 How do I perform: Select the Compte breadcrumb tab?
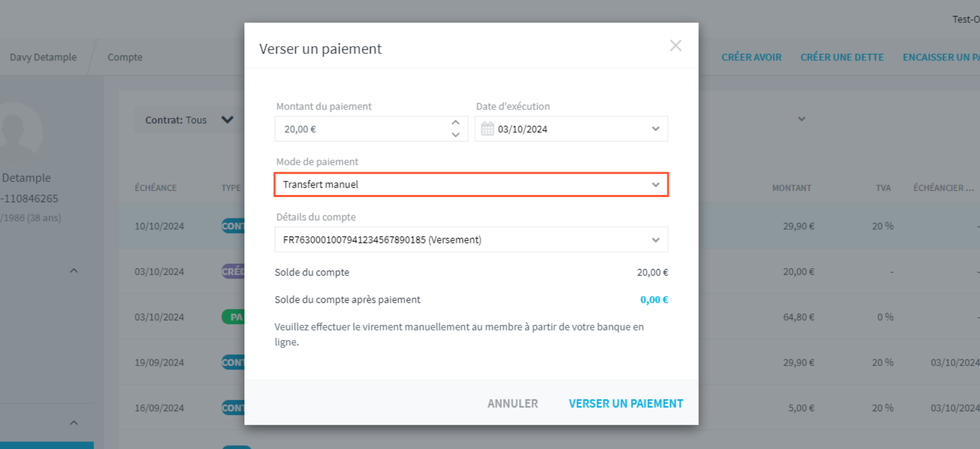coord(125,57)
